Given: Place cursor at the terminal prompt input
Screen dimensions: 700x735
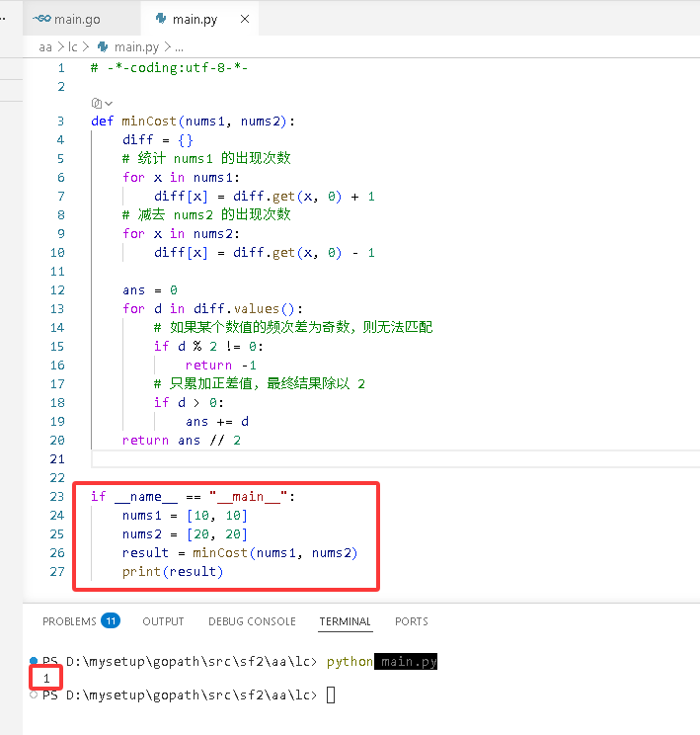Looking at the screenshot, I should pos(331,694).
